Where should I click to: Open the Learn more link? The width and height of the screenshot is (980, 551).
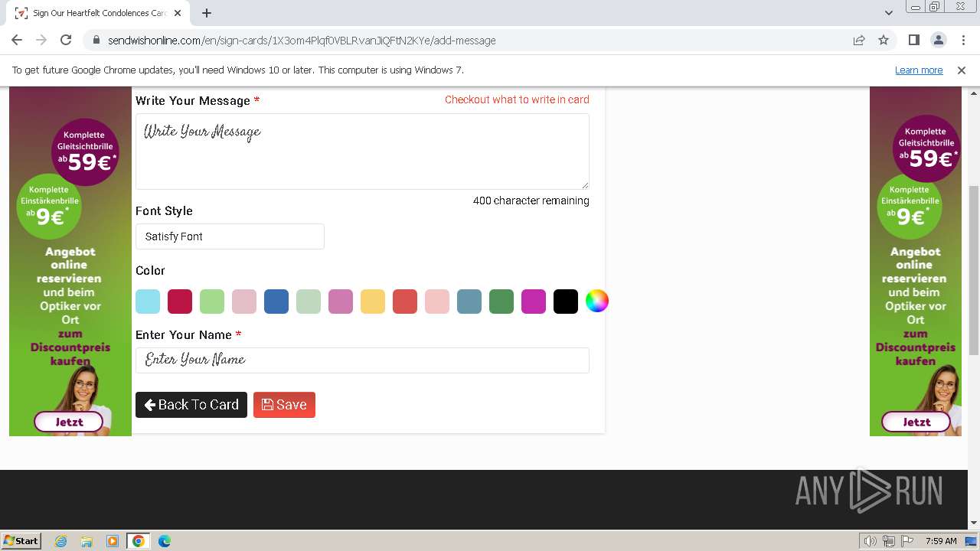click(x=919, y=70)
